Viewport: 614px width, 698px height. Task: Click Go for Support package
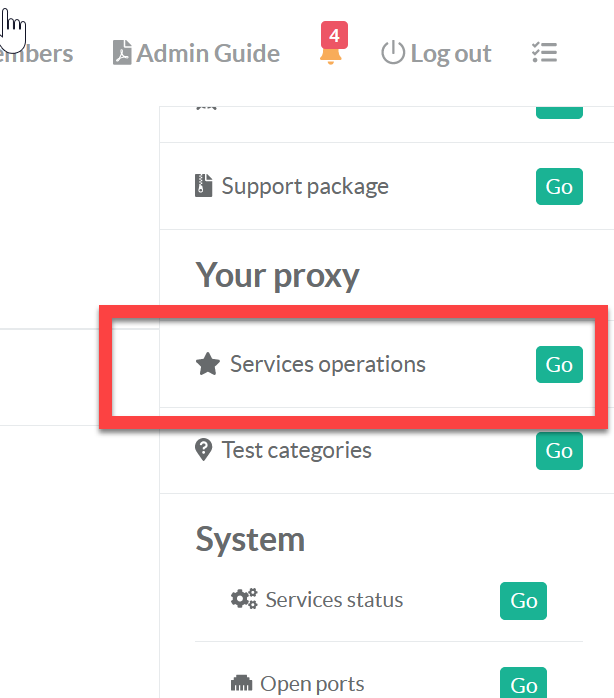tap(559, 187)
